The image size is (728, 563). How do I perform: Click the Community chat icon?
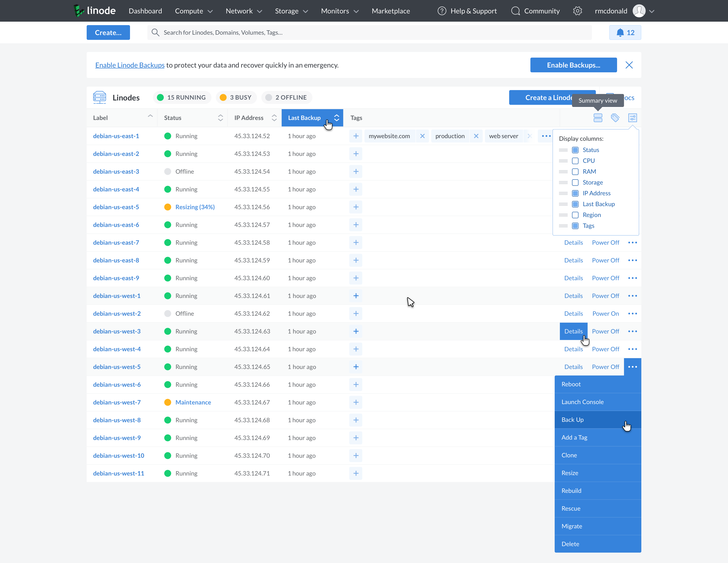click(x=515, y=11)
